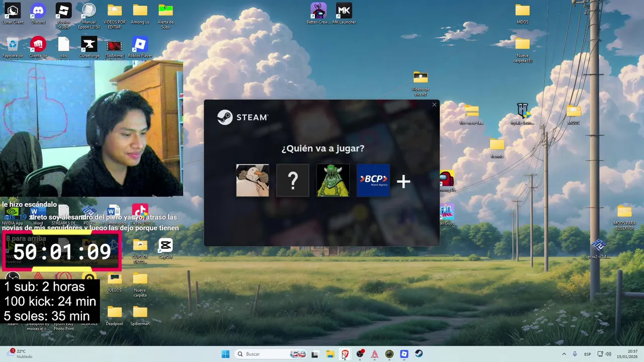Open the MODS folder on desktop
The height and width of the screenshot is (362, 644).
(x=574, y=114)
